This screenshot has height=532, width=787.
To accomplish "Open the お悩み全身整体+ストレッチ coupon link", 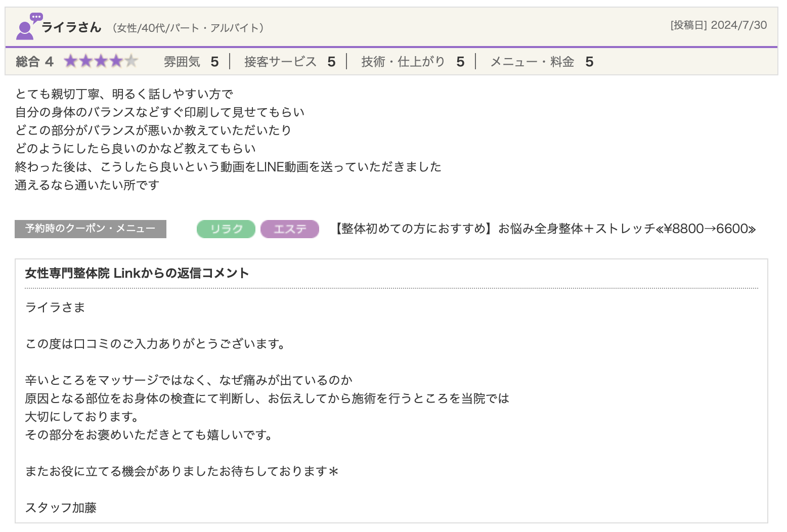I will pyautogui.click(x=544, y=229).
